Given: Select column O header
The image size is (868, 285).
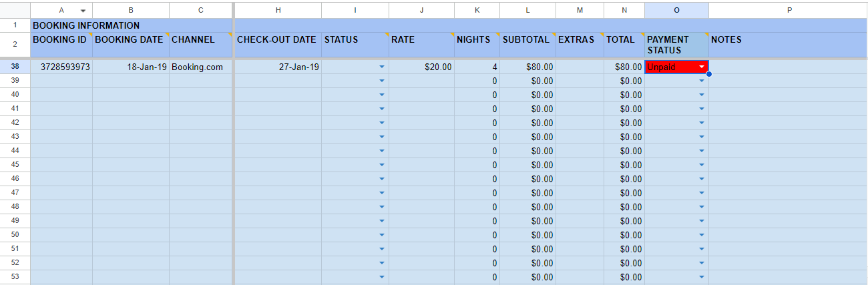Looking at the screenshot, I should (x=676, y=10).
